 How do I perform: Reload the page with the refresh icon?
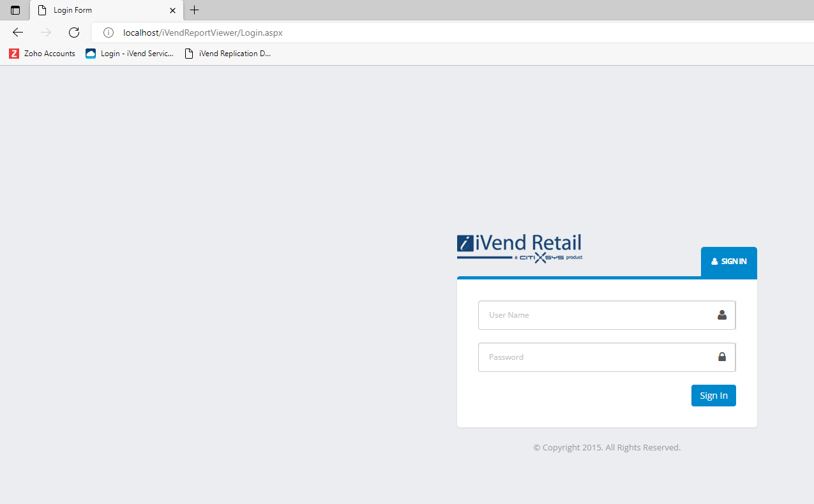[x=74, y=33]
